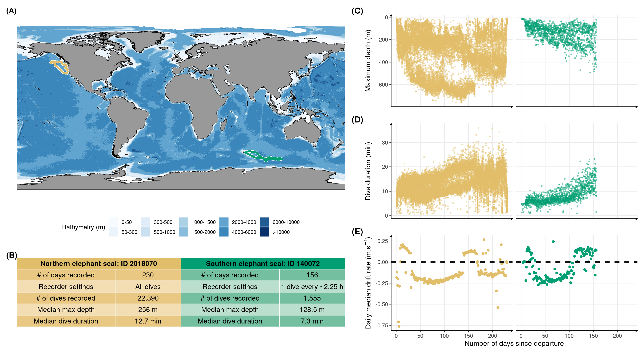Click the '12.7 min' dive duration cell
Screen dimensions: 644x354
(148, 321)
